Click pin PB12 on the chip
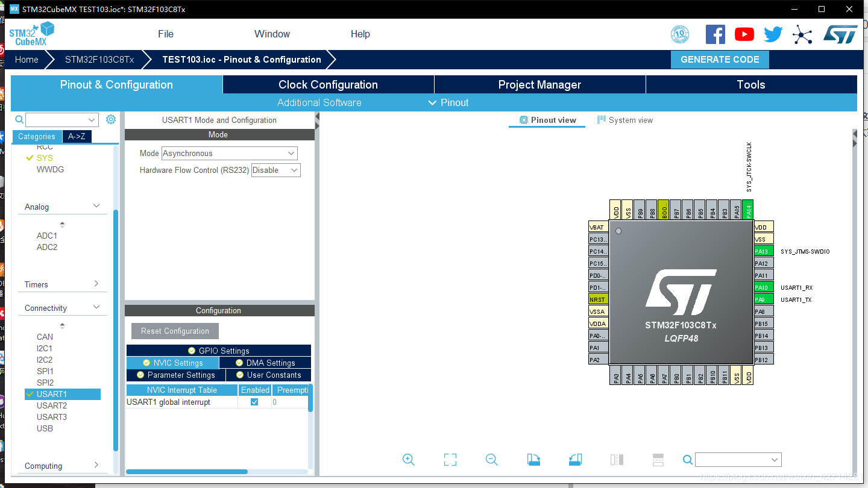This screenshot has width=868, height=488. click(764, 360)
